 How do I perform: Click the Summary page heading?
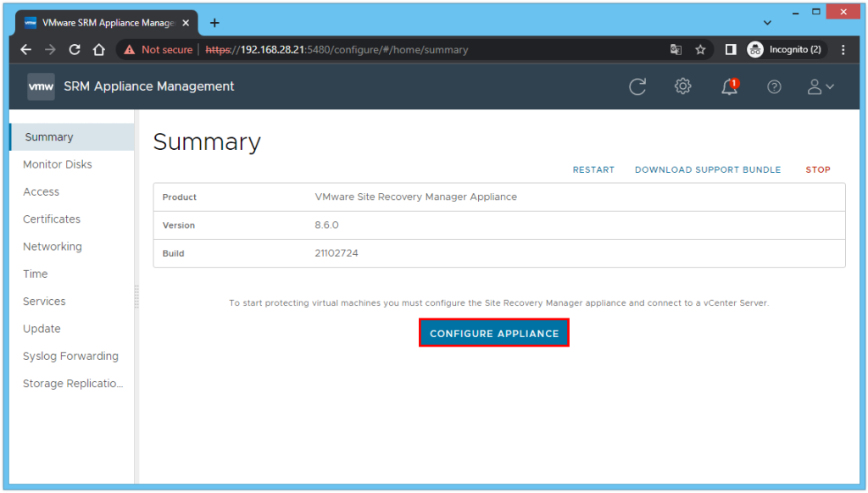point(207,142)
